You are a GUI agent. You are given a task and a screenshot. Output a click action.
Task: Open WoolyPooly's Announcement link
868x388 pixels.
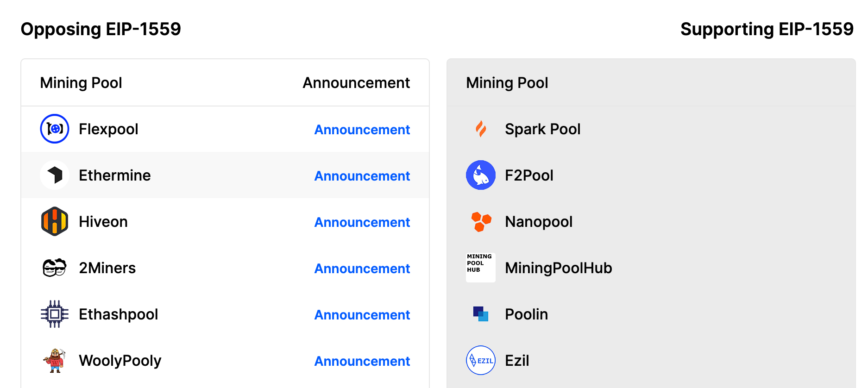coord(362,361)
